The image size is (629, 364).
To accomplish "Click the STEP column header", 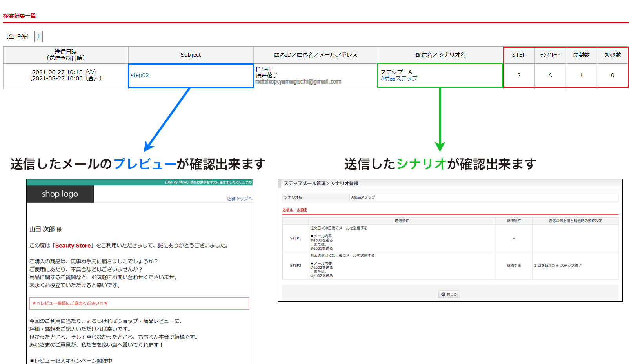I will click(x=518, y=55).
